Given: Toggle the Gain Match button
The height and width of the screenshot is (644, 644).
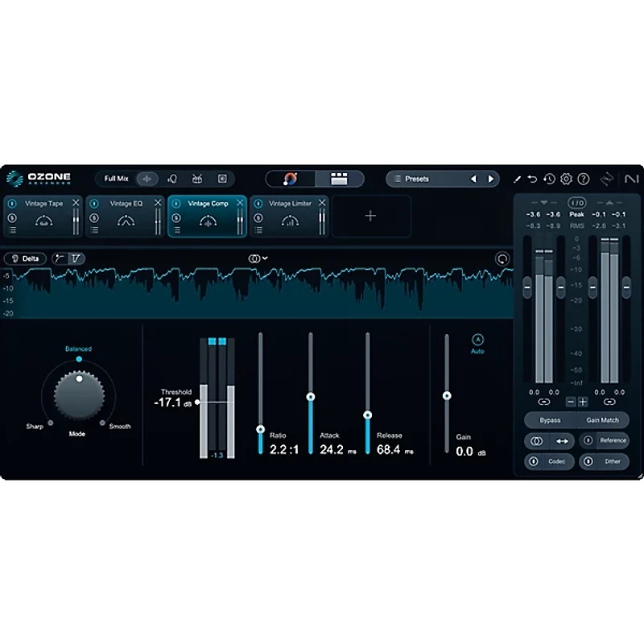Looking at the screenshot, I should 602,420.
